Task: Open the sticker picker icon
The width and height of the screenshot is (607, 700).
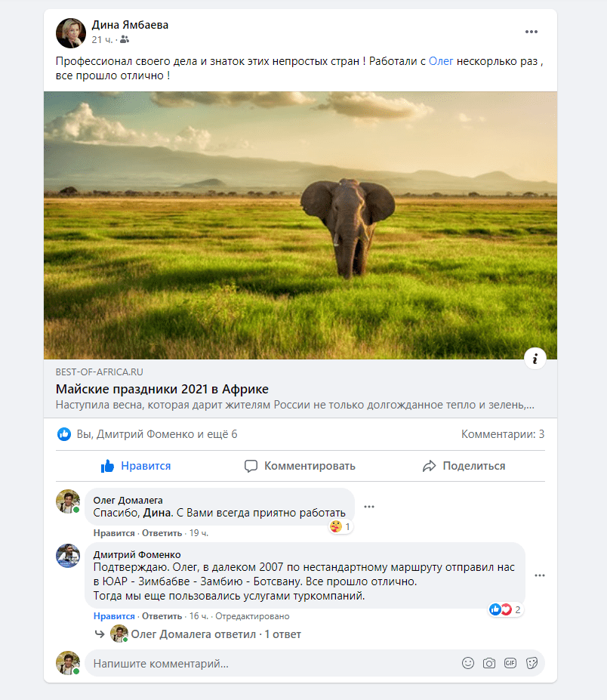Action: click(x=532, y=663)
